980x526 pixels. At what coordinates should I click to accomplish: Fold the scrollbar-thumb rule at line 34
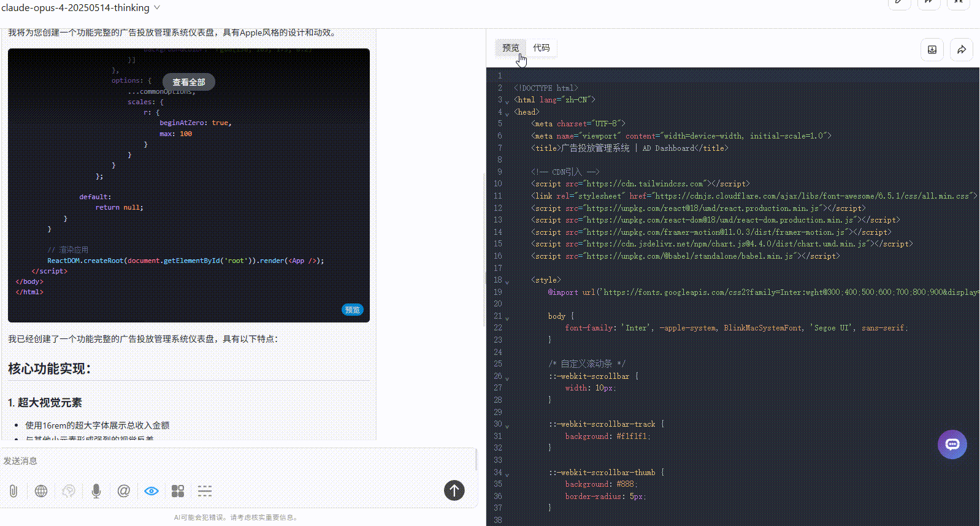(507, 475)
